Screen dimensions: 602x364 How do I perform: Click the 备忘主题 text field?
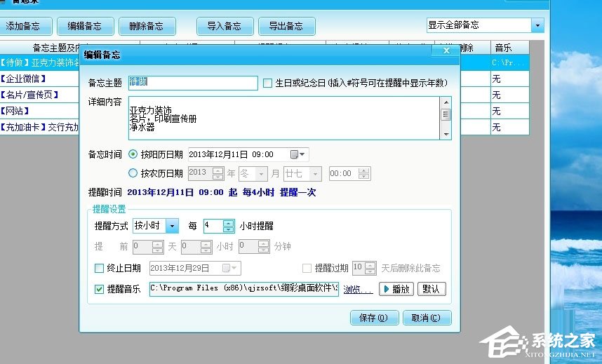pos(193,83)
